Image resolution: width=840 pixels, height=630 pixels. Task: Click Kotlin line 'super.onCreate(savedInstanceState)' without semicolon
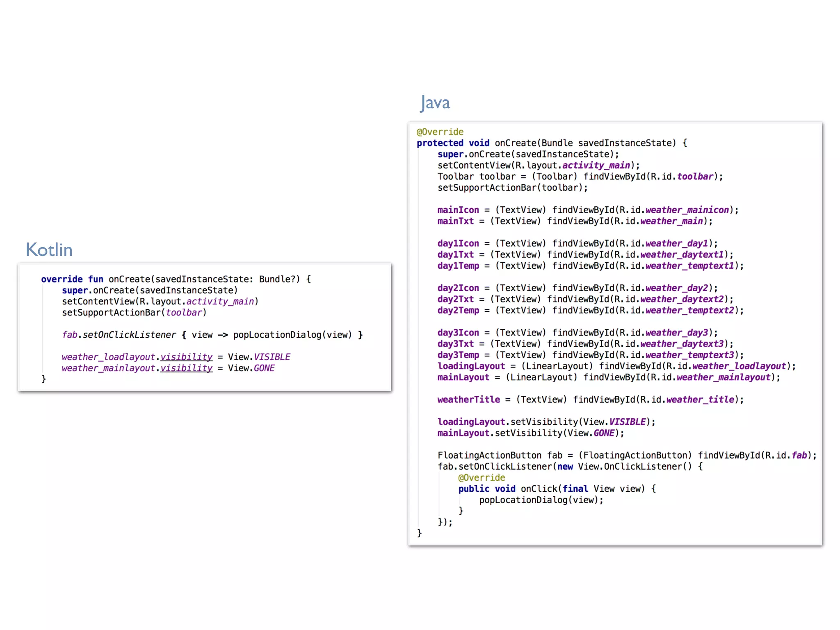(x=150, y=290)
